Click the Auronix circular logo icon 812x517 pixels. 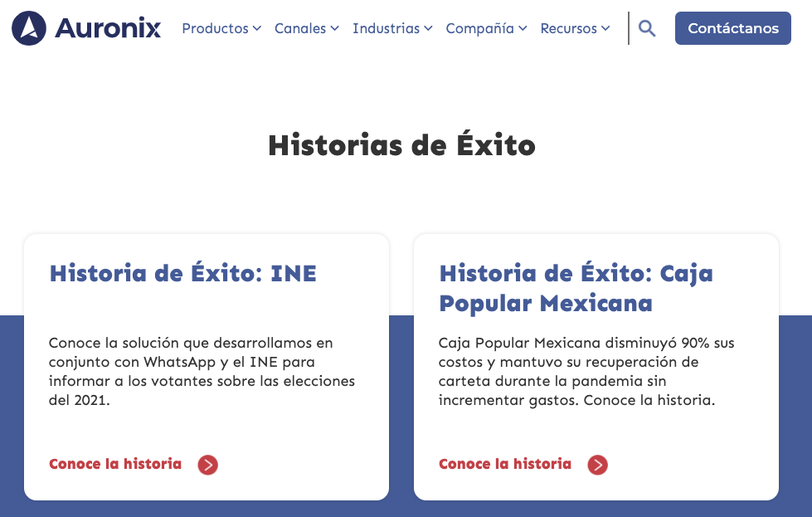click(29, 28)
